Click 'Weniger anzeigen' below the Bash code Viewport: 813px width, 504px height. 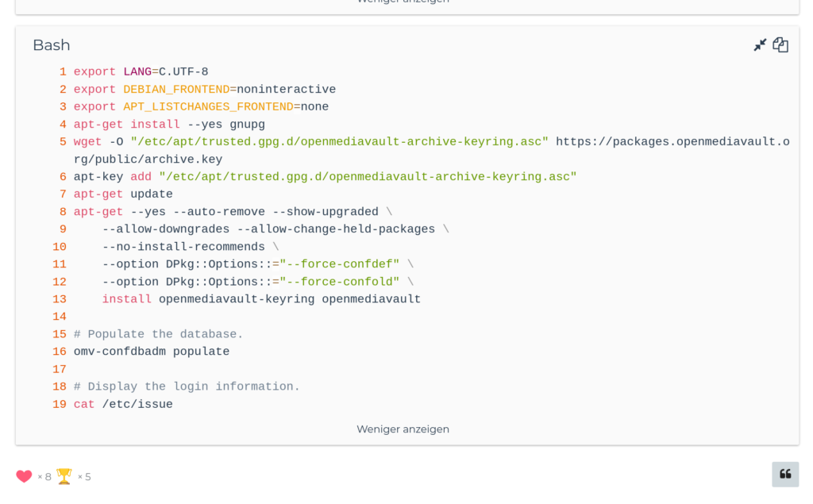coord(403,429)
